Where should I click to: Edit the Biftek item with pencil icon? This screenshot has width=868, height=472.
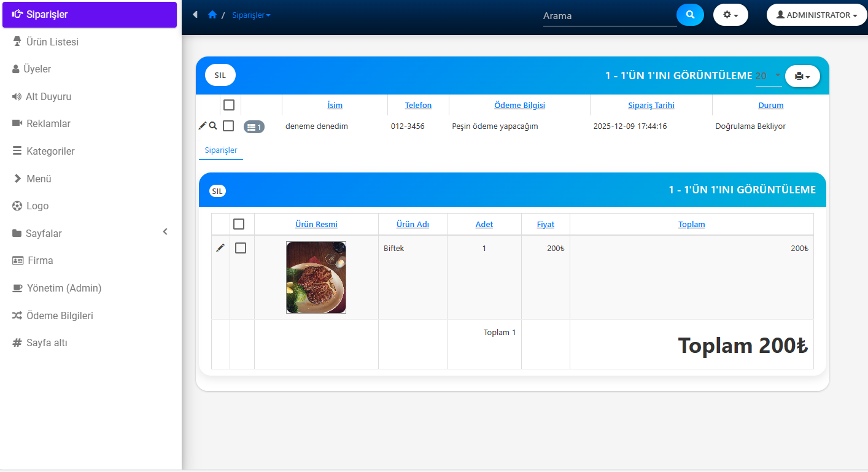click(x=220, y=247)
